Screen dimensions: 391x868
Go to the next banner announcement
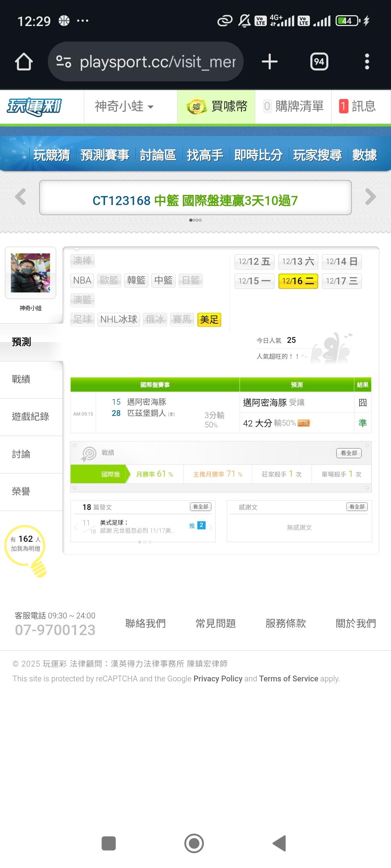[370, 197]
